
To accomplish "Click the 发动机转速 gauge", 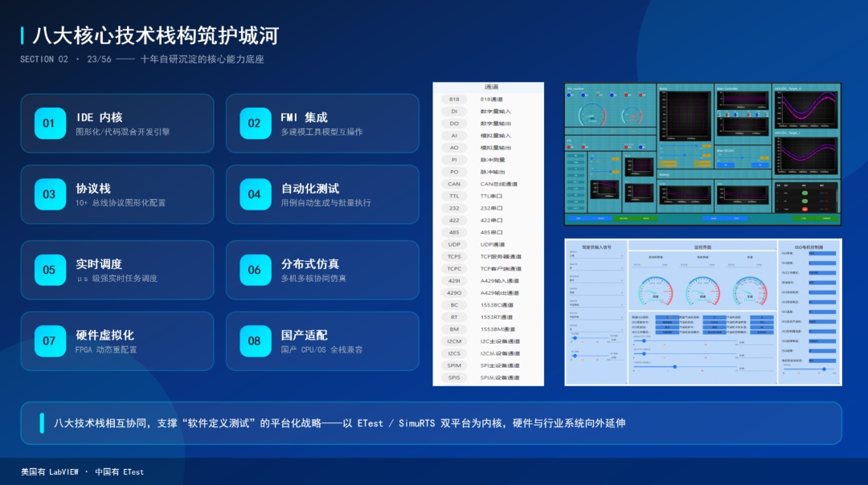I will (x=656, y=291).
